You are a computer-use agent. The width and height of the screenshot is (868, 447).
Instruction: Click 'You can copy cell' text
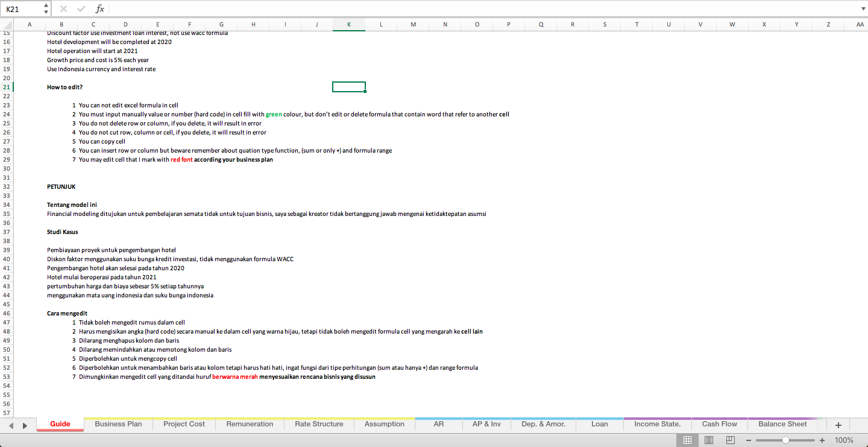pyautogui.click(x=102, y=141)
